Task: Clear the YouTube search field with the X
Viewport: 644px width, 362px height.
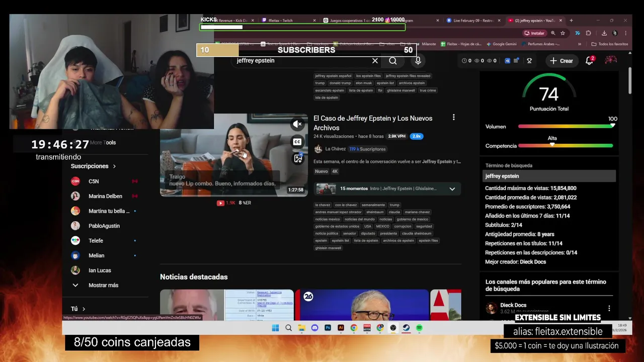Action: (x=375, y=61)
